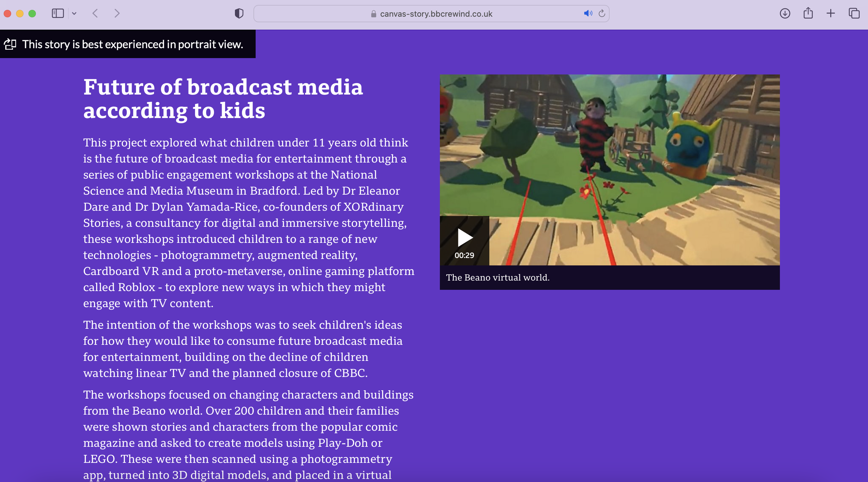This screenshot has width=868, height=482.
Task: Click the rotate device icon in banner
Action: 10,44
